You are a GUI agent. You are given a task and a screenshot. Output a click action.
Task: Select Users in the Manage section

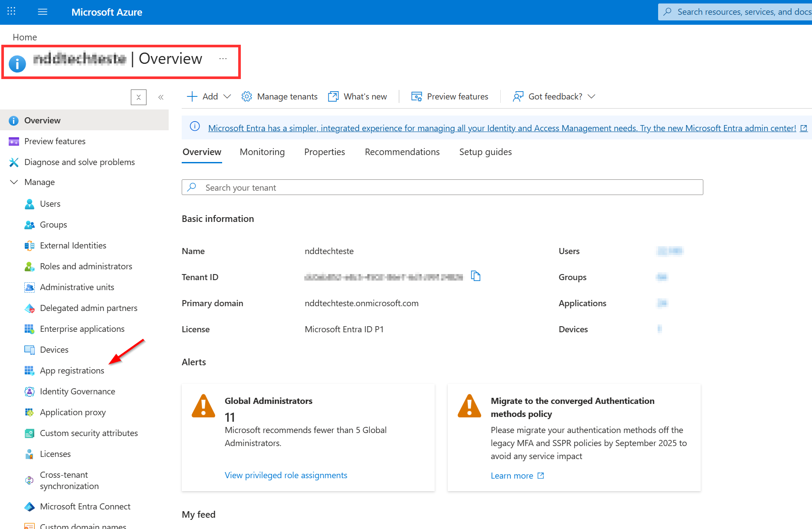tap(50, 204)
